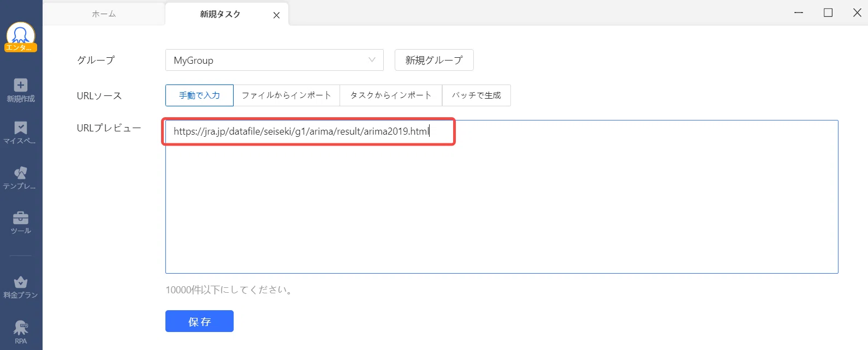Click inside the URL preview text area
The height and width of the screenshot is (350, 868).
[x=502, y=197]
